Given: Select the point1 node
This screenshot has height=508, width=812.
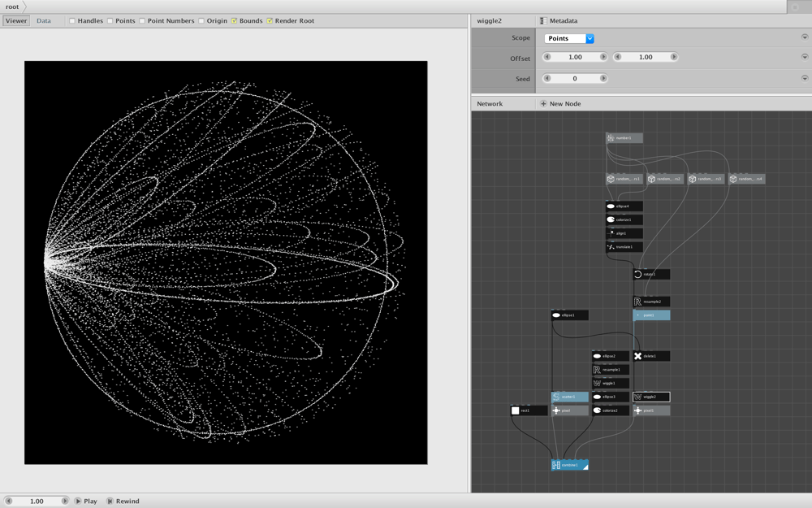Looking at the screenshot, I should click(x=651, y=315).
